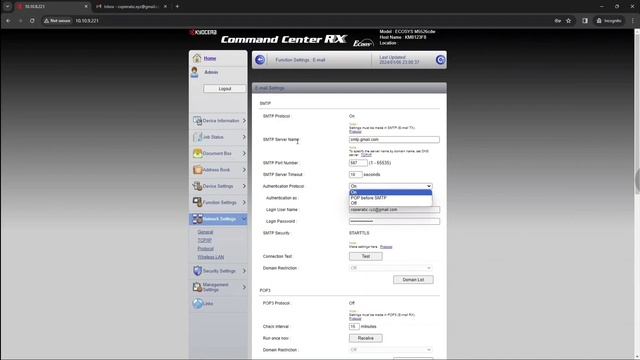640x360 pixels.
Task: Open the Management Settings icon
Action: click(198, 287)
